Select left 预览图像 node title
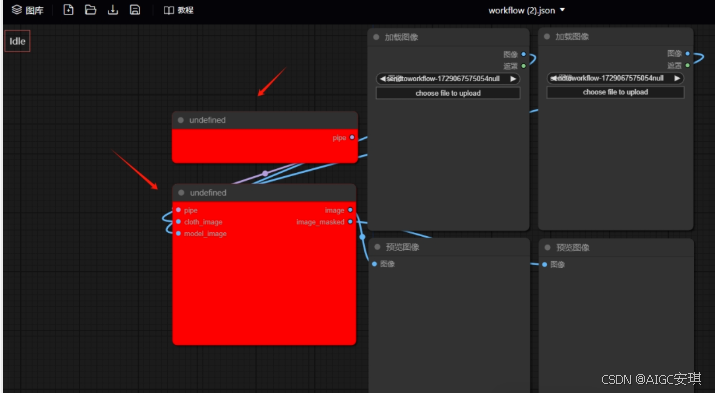Viewport: 715px width, 393px height. [402, 247]
